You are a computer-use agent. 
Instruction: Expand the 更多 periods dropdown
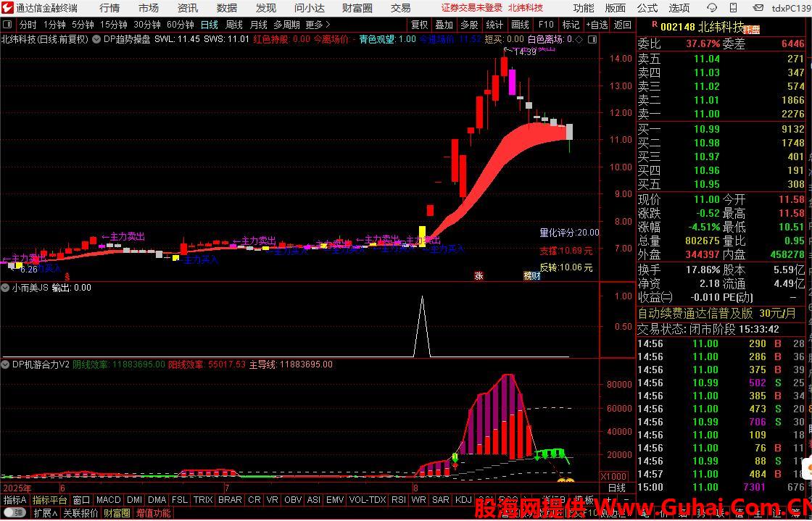(318, 25)
